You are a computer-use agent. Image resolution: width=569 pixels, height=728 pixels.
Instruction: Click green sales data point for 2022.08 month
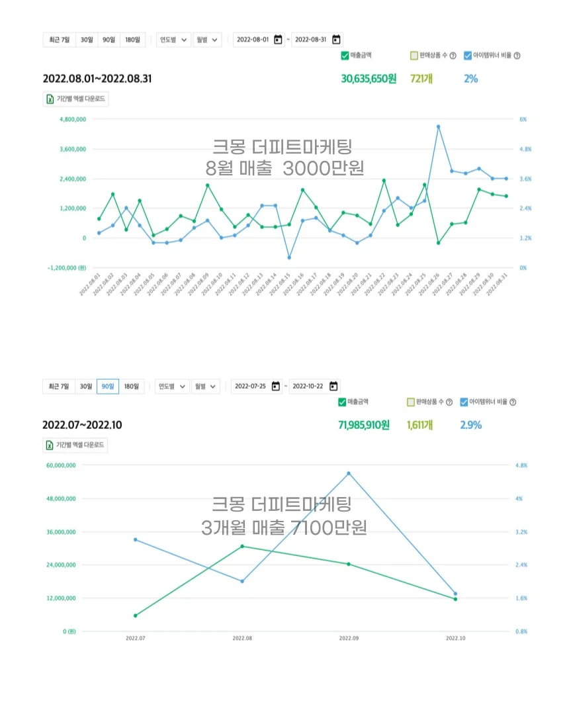(x=242, y=546)
